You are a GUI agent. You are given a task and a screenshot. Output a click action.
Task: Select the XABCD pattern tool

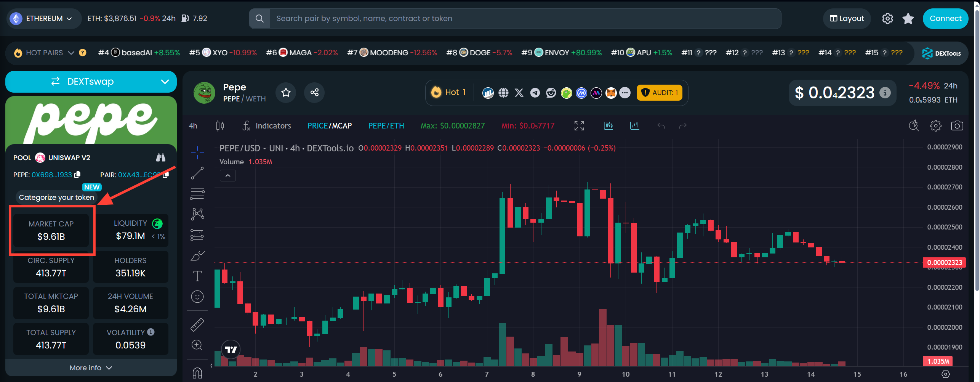pos(197,214)
